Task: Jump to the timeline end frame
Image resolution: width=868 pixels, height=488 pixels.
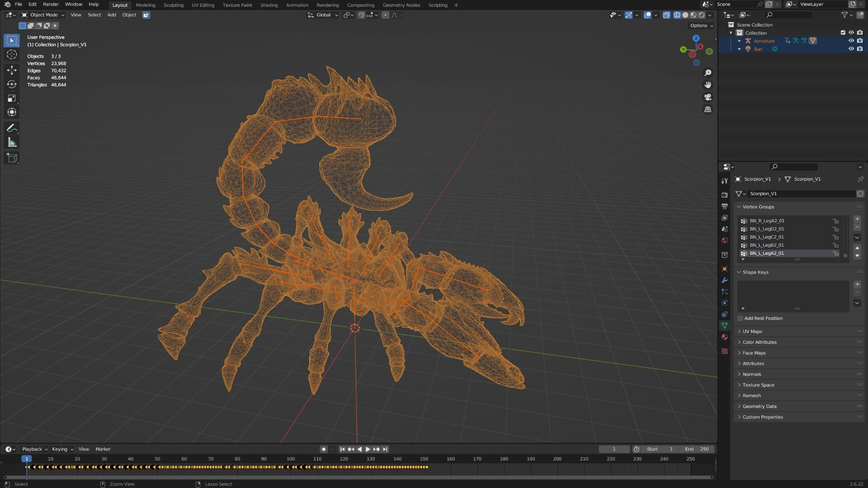Action: click(385, 449)
